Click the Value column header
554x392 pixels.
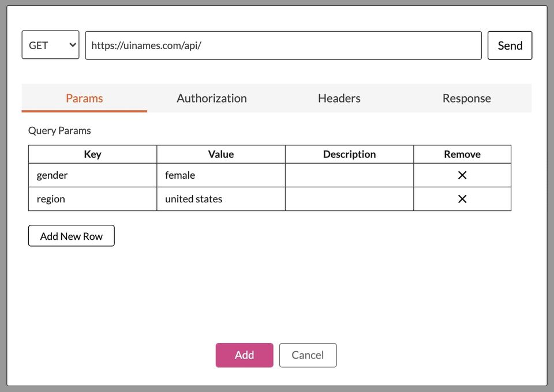tap(220, 154)
